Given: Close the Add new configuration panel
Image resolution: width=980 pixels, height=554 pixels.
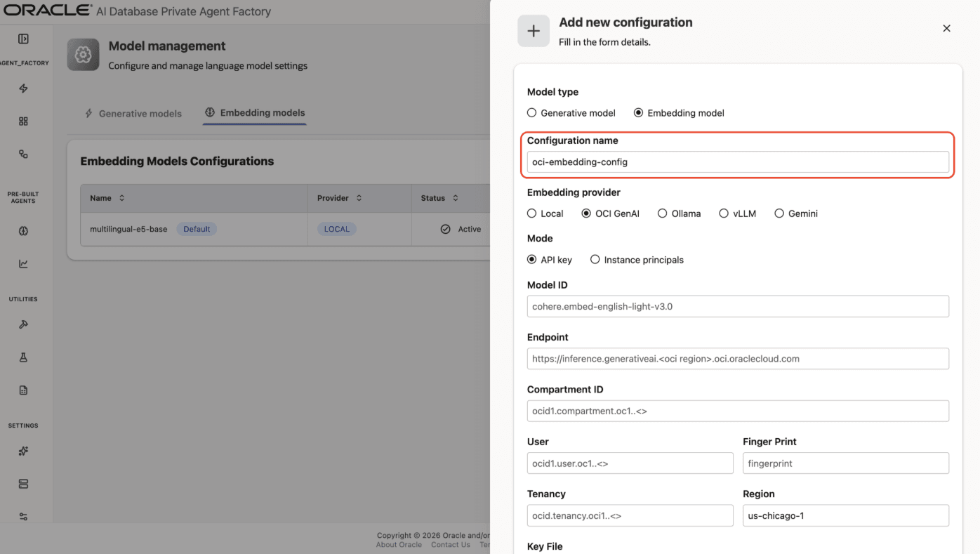Looking at the screenshot, I should coord(946,28).
